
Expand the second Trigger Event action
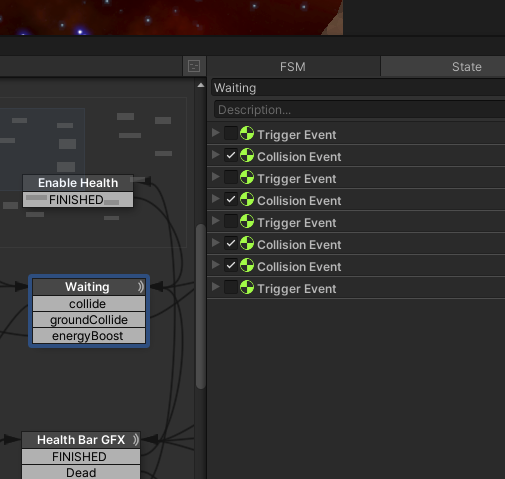pos(216,177)
